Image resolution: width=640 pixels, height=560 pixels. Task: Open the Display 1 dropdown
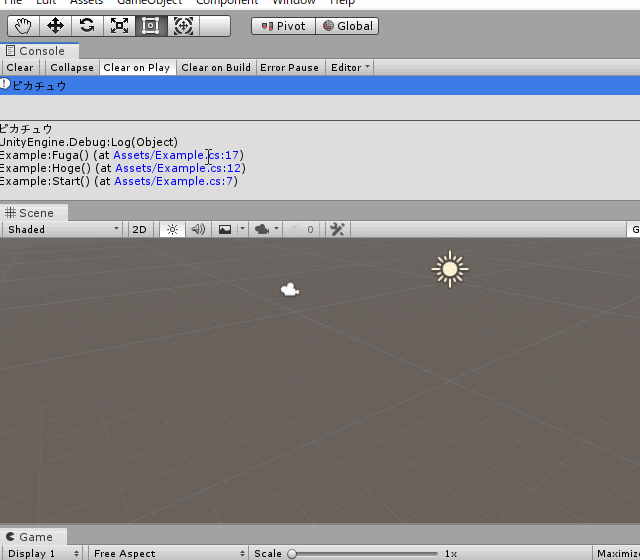(x=43, y=553)
